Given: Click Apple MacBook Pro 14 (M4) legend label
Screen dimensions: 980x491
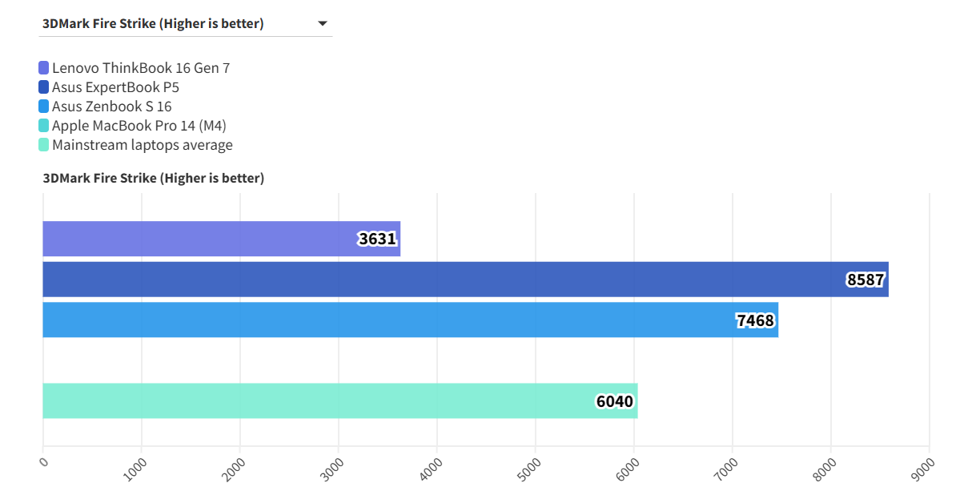Looking at the screenshot, I should 144,126.
